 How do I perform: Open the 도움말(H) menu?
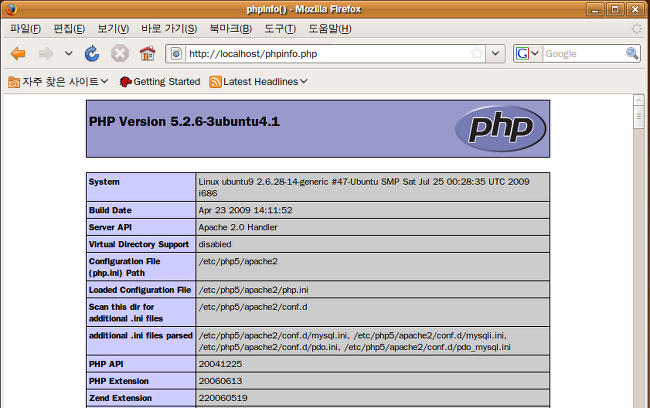tap(330, 29)
